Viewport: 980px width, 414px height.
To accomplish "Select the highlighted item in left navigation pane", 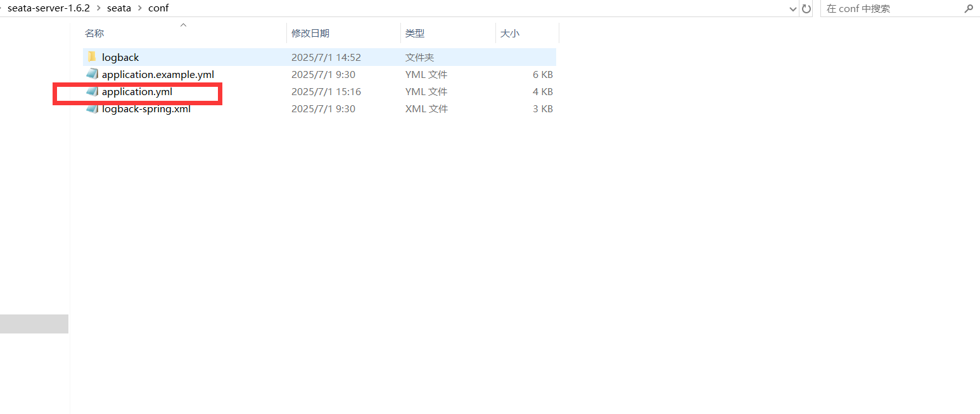I will (x=34, y=323).
